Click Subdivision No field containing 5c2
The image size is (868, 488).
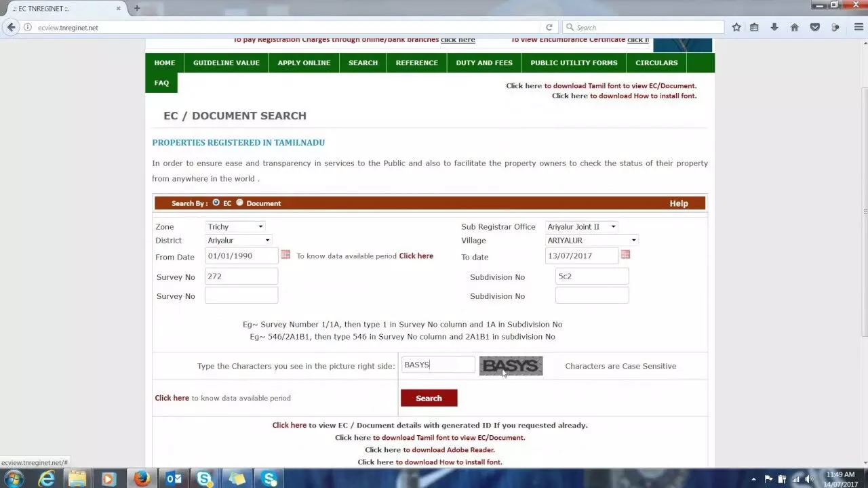tap(592, 277)
